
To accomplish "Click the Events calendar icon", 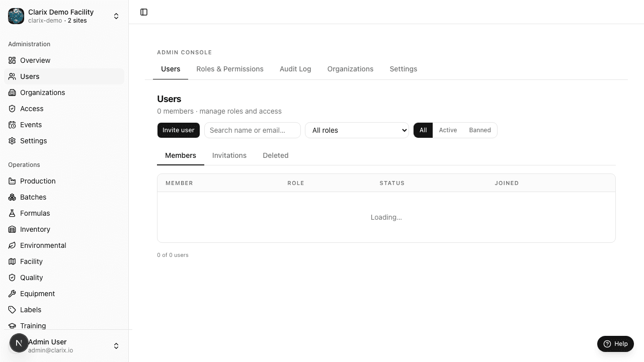I will point(12,125).
